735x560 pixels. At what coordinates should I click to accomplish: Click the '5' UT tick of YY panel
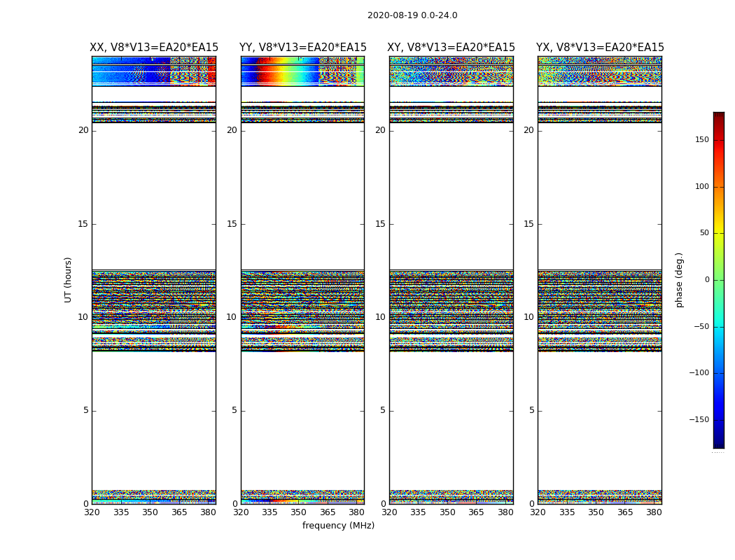[x=234, y=410]
